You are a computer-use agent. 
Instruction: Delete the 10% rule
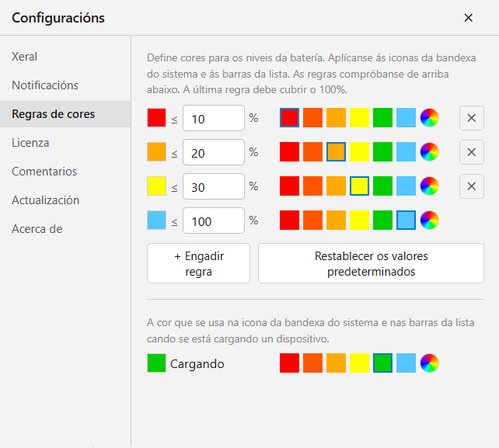[472, 118]
